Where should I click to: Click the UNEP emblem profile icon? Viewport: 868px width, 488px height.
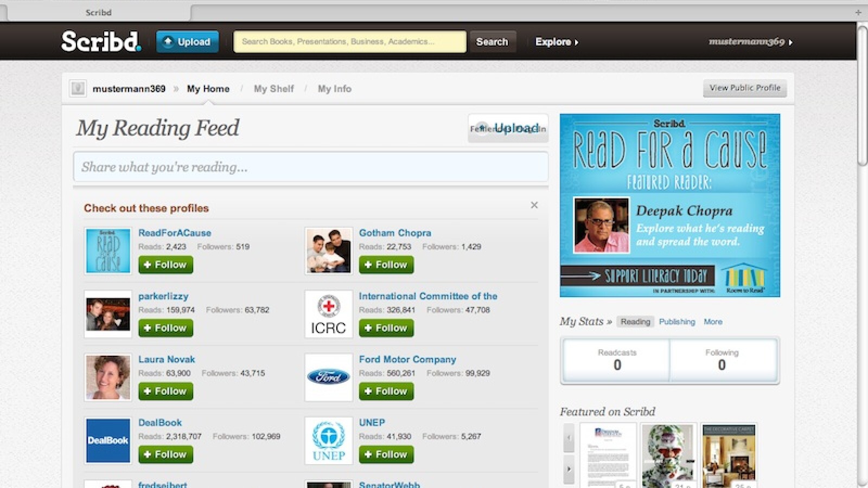(x=328, y=440)
